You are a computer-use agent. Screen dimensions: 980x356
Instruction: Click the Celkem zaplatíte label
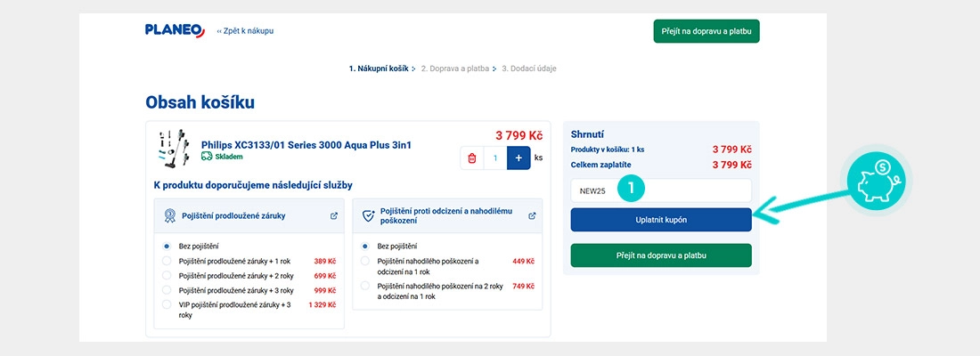(601, 165)
